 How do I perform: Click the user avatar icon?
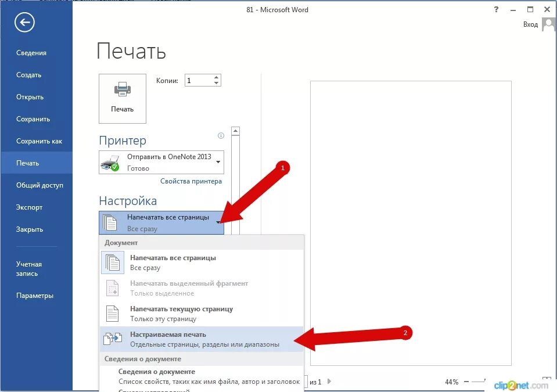pyautogui.click(x=549, y=25)
